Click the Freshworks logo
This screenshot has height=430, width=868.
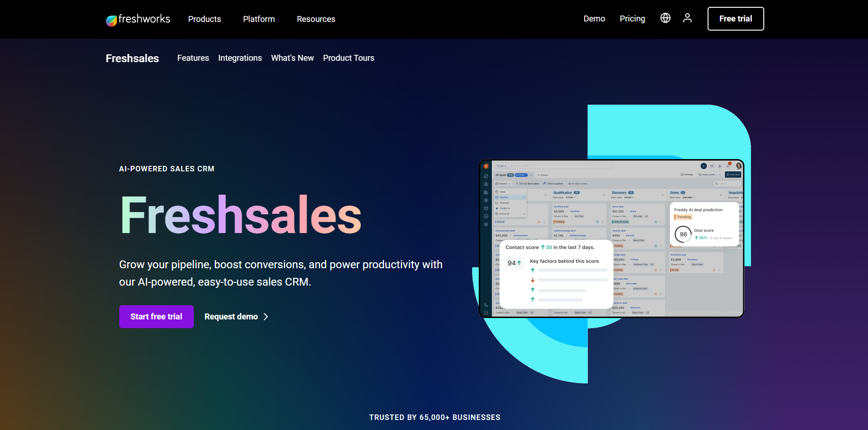tap(138, 19)
